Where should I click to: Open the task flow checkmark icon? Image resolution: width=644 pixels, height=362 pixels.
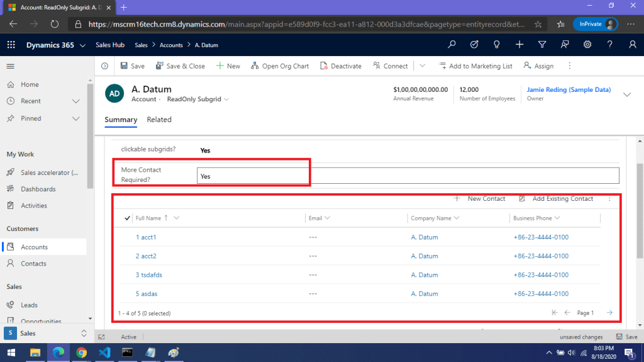474,45
